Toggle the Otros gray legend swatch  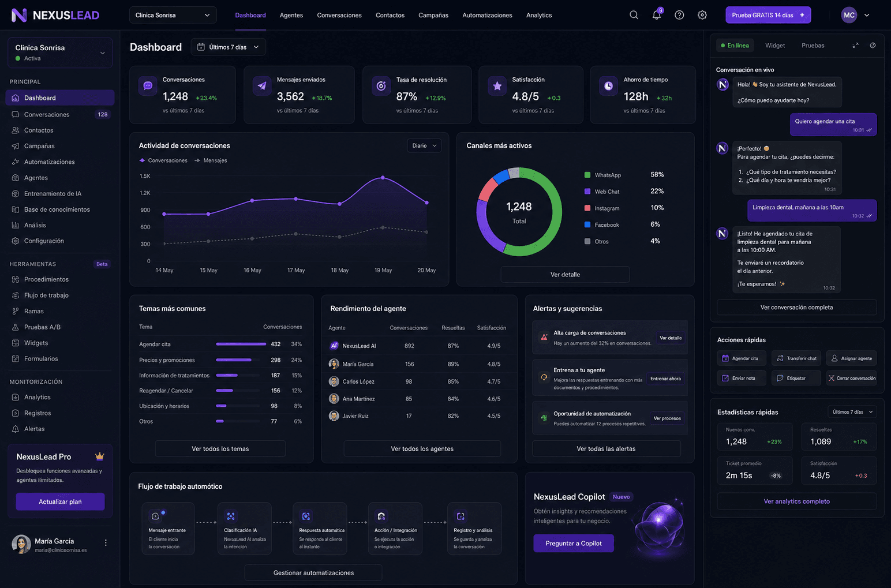(x=587, y=242)
